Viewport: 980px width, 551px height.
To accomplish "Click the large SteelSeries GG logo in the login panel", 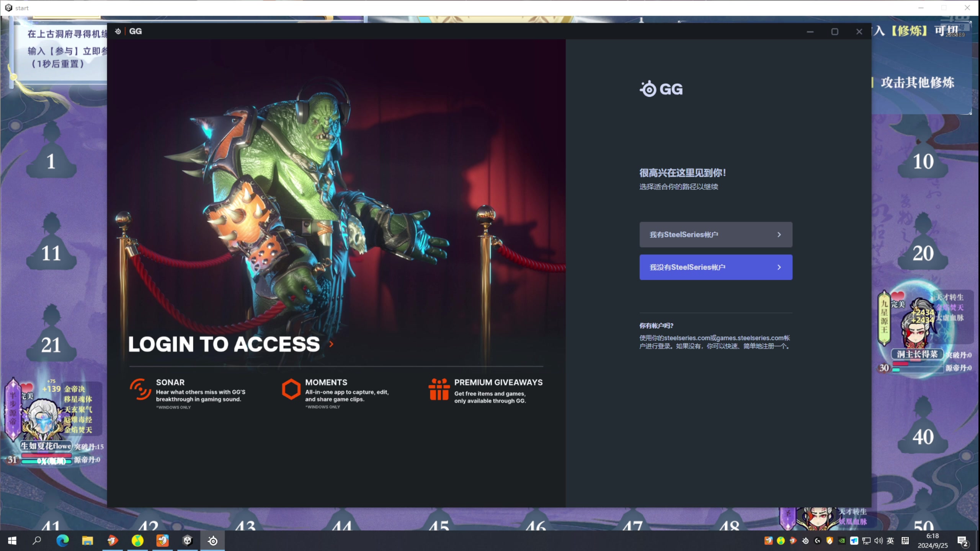I will [x=661, y=89].
